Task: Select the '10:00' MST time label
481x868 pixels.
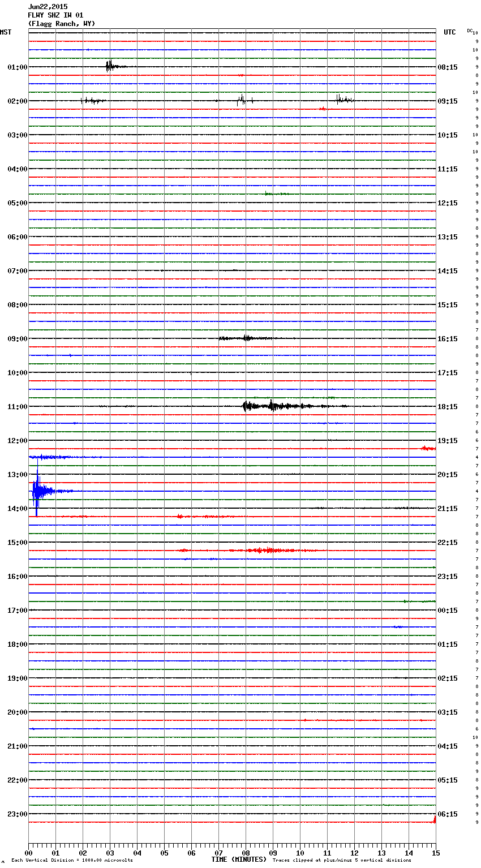Action: [x=18, y=373]
